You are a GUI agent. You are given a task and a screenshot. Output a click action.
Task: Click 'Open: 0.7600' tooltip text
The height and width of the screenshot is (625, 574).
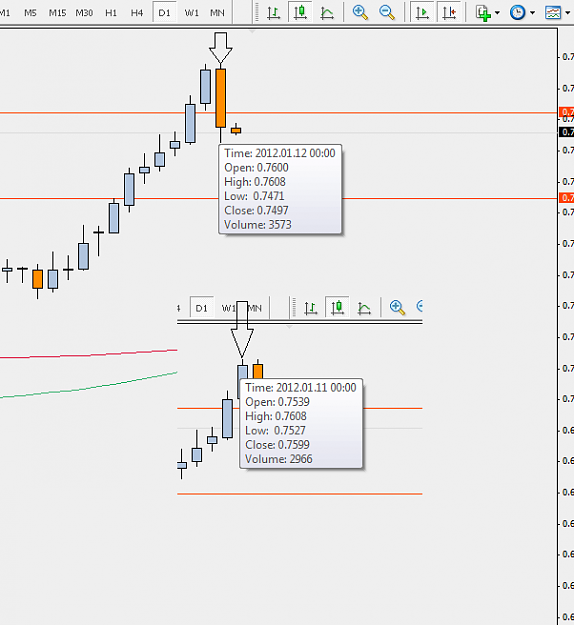(x=256, y=167)
